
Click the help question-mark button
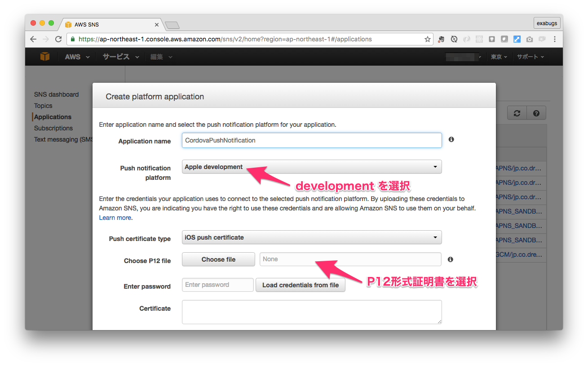[x=536, y=113]
